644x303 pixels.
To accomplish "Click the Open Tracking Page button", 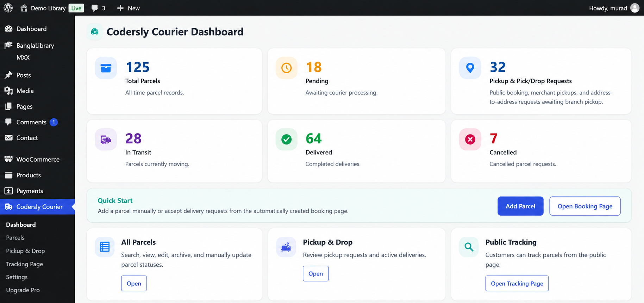I will [x=517, y=283].
